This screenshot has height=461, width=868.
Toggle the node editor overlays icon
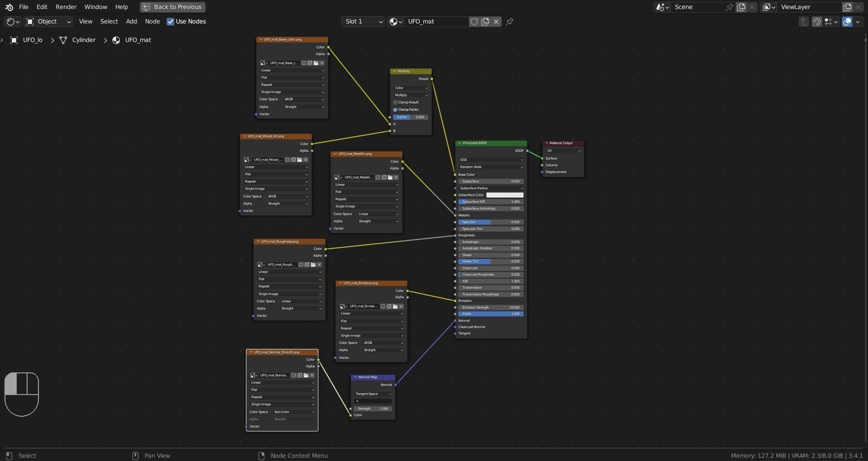[x=847, y=22]
